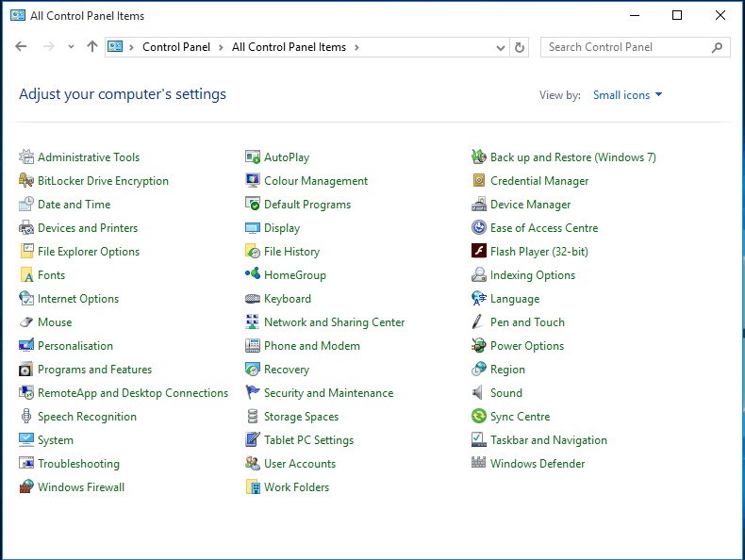Refresh the Control Panel view
The height and width of the screenshot is (560, 745).
520,47
